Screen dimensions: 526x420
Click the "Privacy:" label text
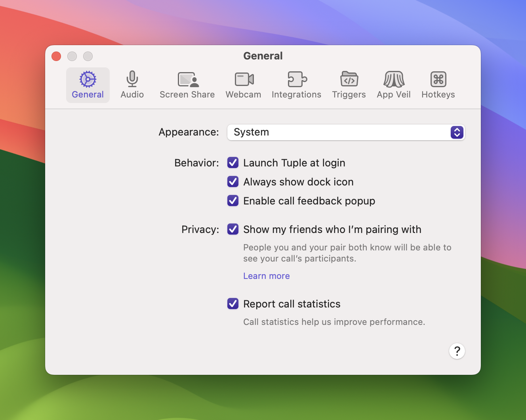(x=200, y=229)
